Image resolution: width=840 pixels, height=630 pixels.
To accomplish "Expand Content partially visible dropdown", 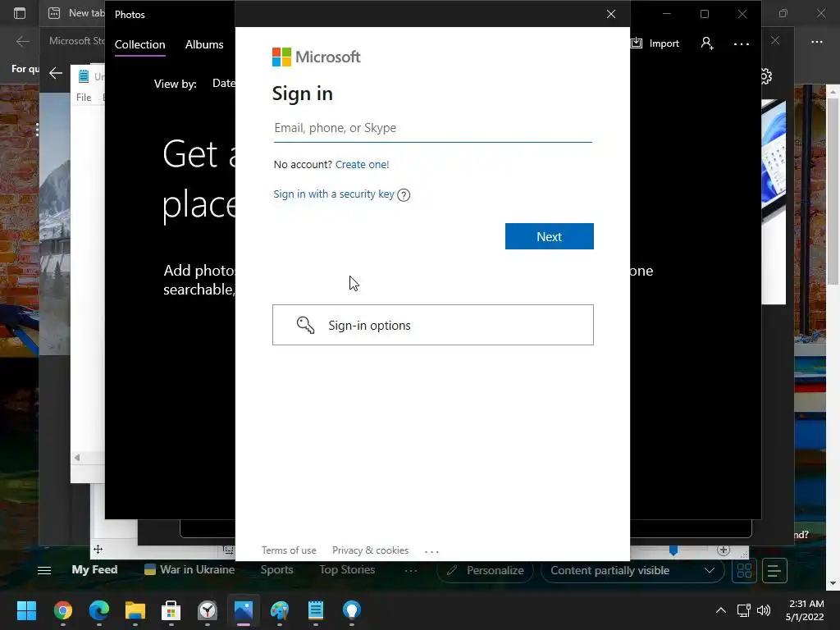I will pos(632,571).
